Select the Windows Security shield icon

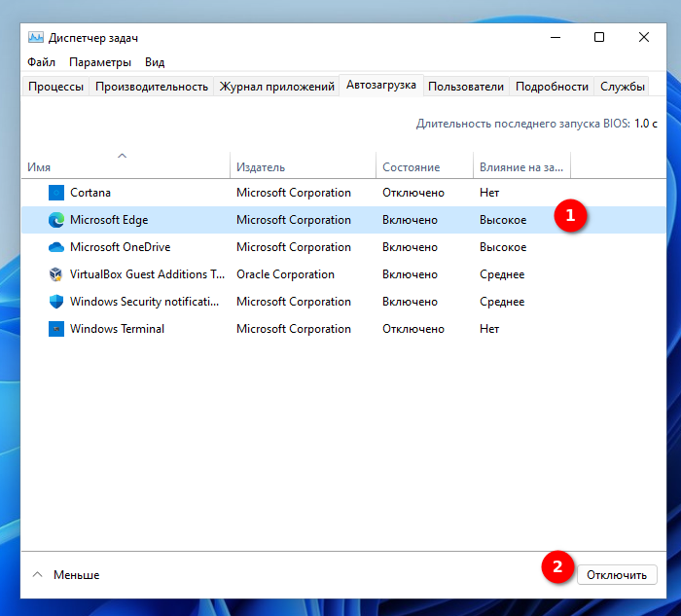coord(56,302)
